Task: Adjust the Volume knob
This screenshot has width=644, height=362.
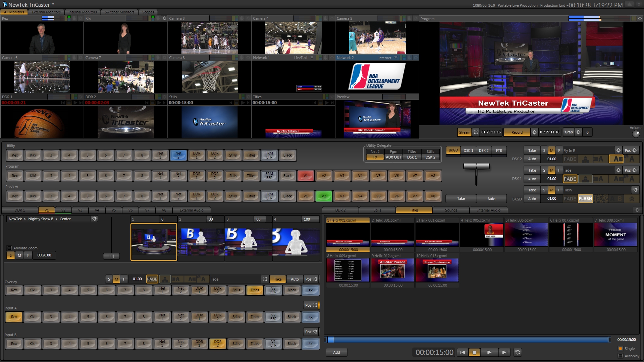Action: click(636, 134)
